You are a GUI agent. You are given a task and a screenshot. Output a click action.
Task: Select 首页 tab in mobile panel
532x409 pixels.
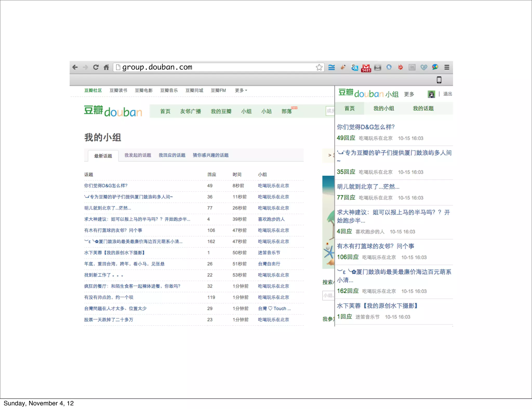(x=349, y=108)
